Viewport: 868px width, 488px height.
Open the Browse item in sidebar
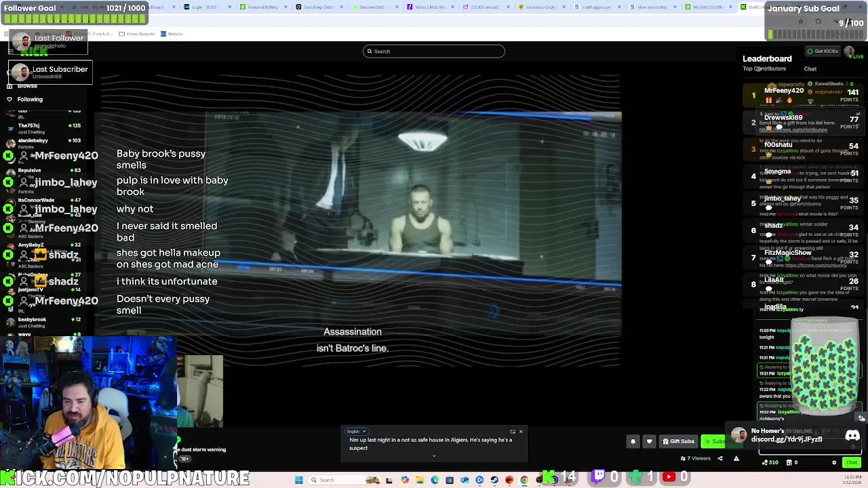click(x=27, y=86)
